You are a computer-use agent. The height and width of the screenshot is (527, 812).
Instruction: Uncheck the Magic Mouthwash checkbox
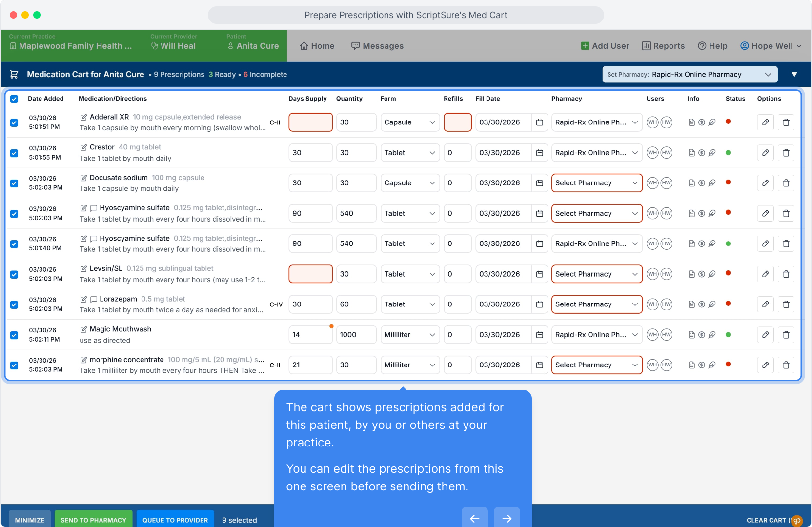(14, 335)
